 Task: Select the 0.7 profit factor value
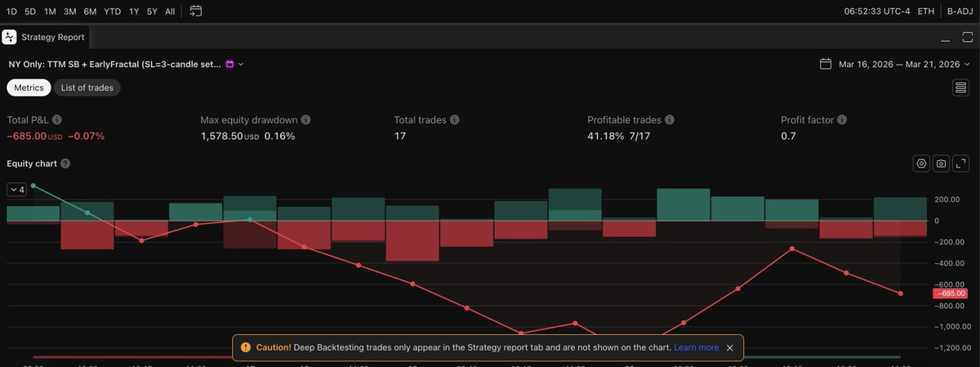pyautogui.click(x=788, y=136)
